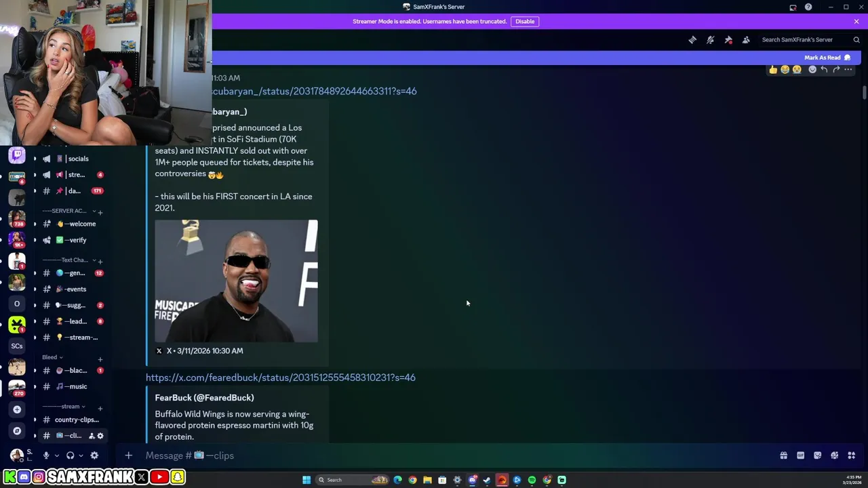Screen dimensions: 868x488
Task: Reply to the message using arrow icon
Action: [x=824, y=69]
